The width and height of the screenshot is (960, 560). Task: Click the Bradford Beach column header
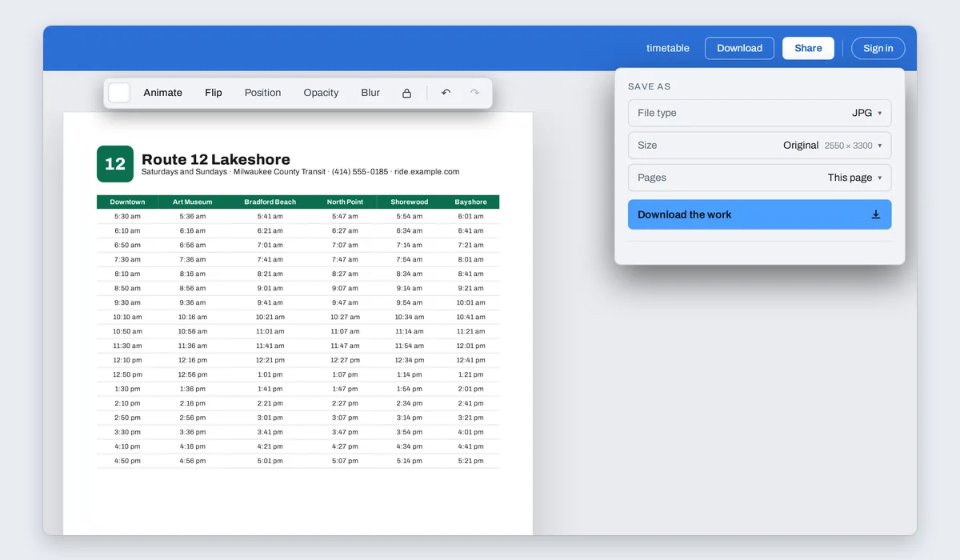click(x=270, y=202)
